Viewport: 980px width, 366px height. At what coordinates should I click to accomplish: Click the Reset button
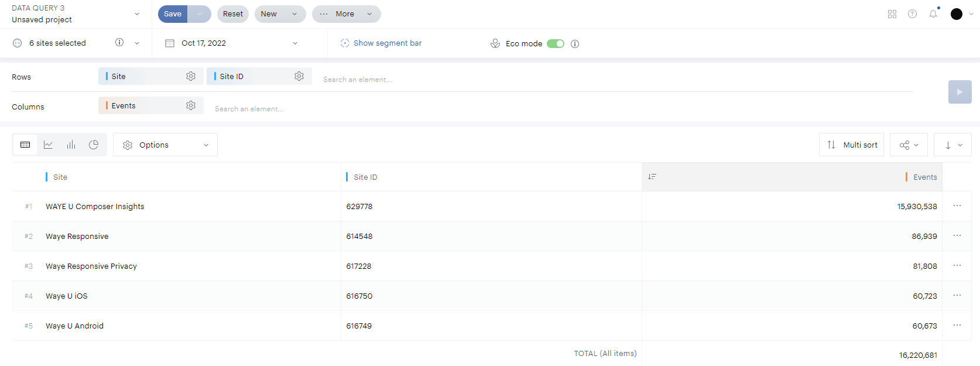(x=232, y=14)
